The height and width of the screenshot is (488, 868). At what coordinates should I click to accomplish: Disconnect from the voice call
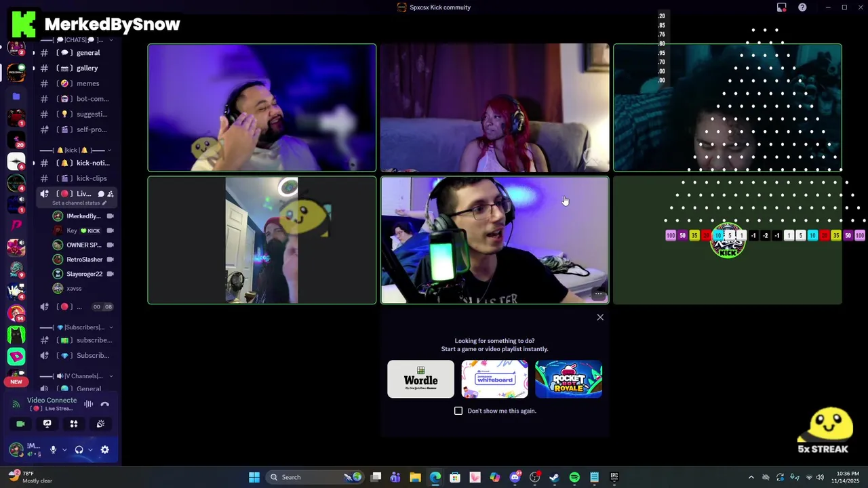pyautogui.click(x=105, y=404)
